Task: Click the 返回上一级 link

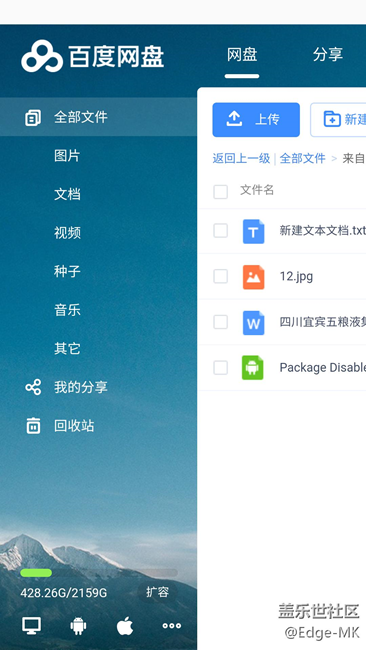Action: point(241,158)
